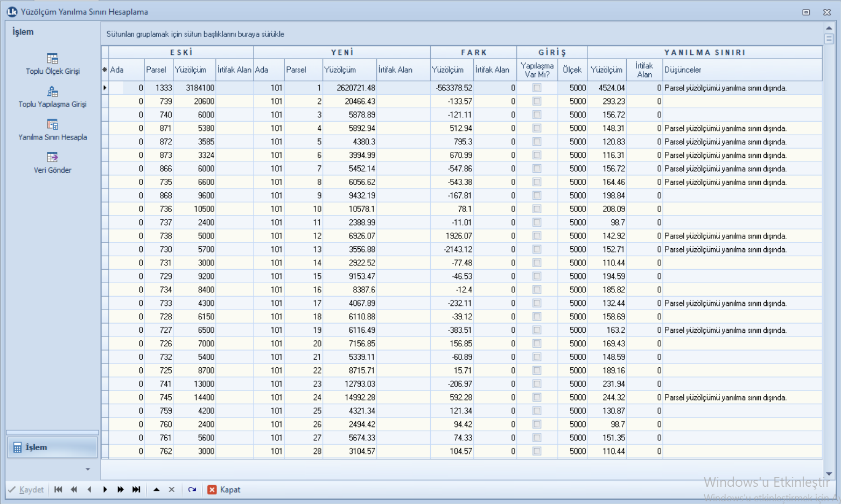This screenshot has width=841, height=504.
Task: Click the GİRİŞ band header
Action: click(552, 52)
